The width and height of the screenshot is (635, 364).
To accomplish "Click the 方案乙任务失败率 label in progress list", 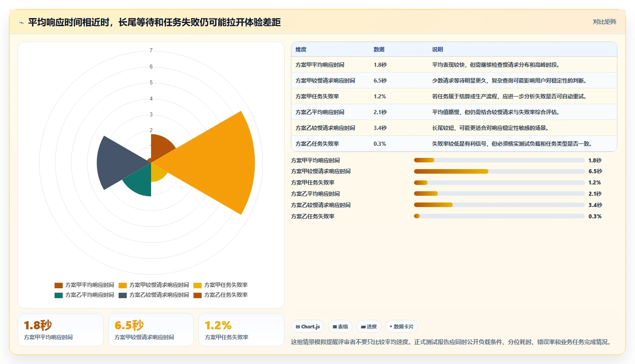I will click(313, 217).
